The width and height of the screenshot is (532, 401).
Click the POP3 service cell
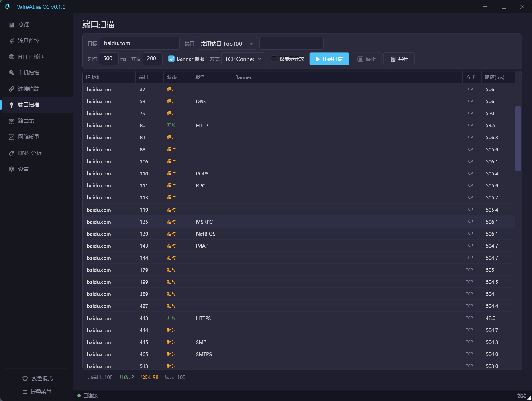tap(202, 174)
